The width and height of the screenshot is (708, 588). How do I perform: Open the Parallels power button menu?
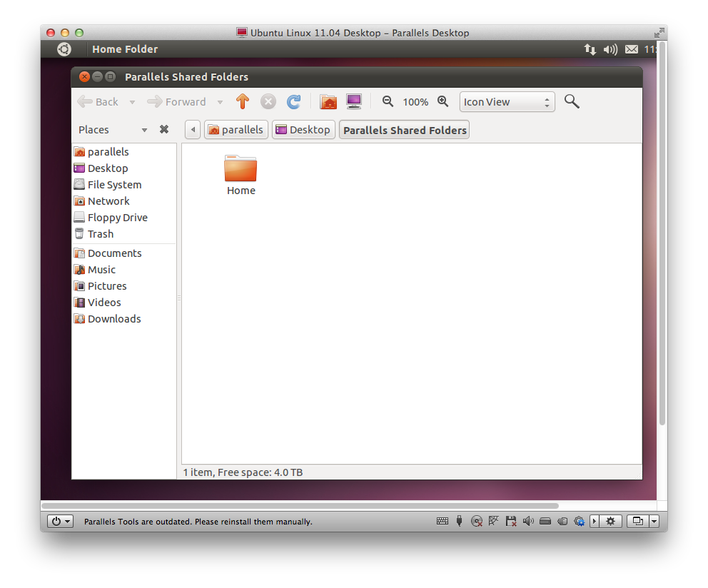(61, 521)
